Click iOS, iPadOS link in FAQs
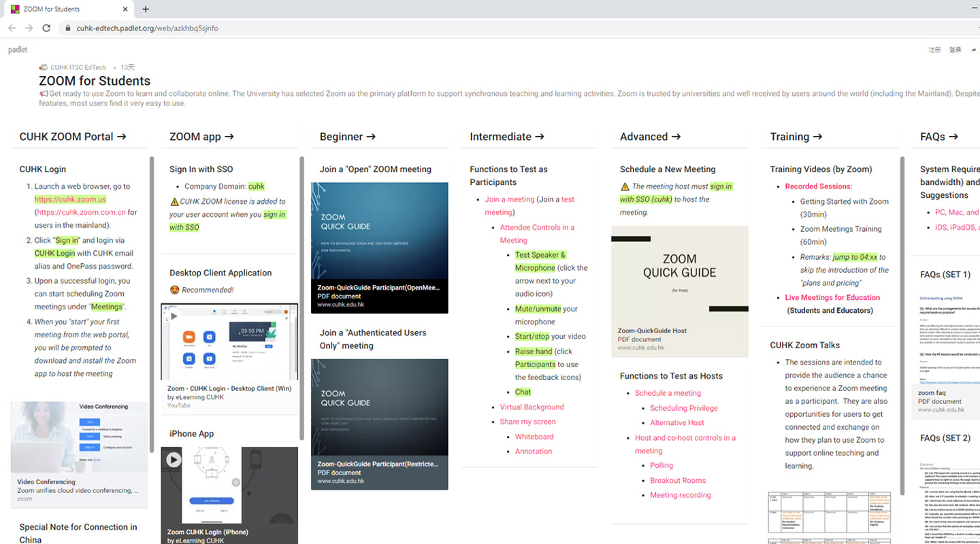This screenshot has height=544, width=980. [957, 227]
